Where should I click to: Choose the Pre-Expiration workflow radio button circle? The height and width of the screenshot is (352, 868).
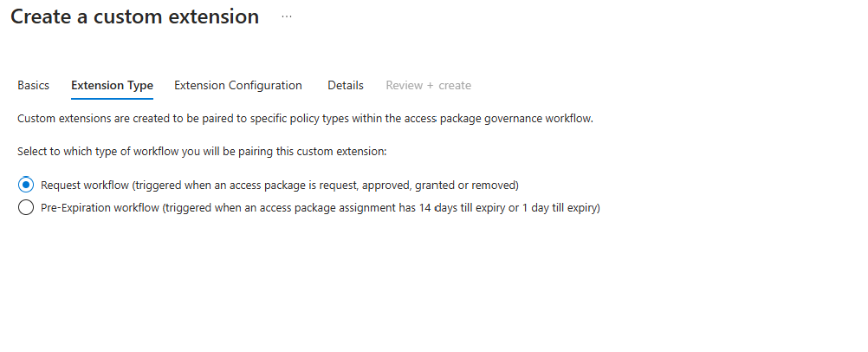pyautogui.click(x=26, y=208)
